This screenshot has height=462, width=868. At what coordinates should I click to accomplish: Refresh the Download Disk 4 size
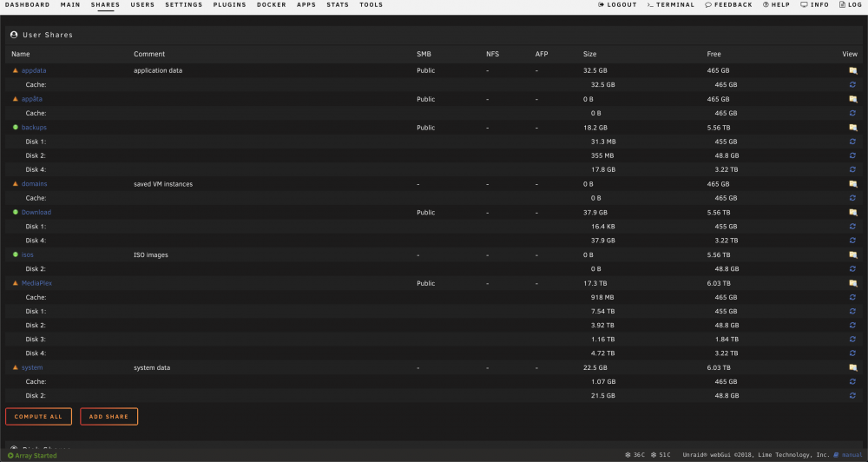[852, 241]
